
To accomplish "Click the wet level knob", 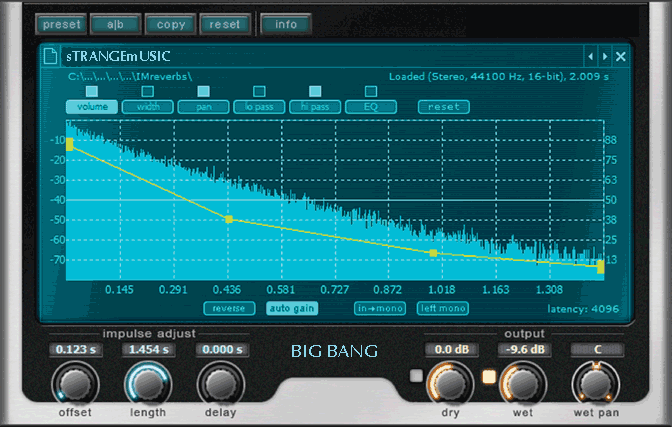I will click(523, 384).
